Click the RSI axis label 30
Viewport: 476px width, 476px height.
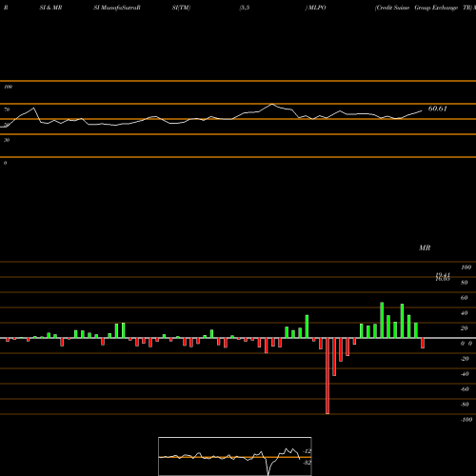click(7, 140)
